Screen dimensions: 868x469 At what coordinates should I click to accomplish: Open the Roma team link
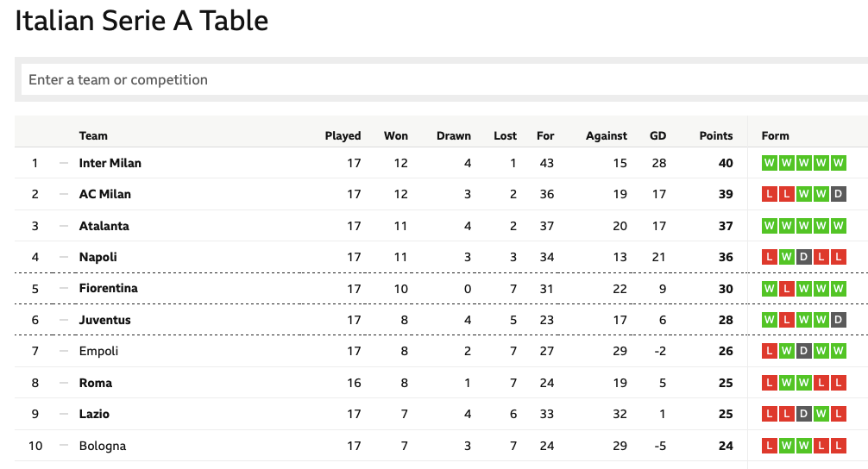point(95,383)
